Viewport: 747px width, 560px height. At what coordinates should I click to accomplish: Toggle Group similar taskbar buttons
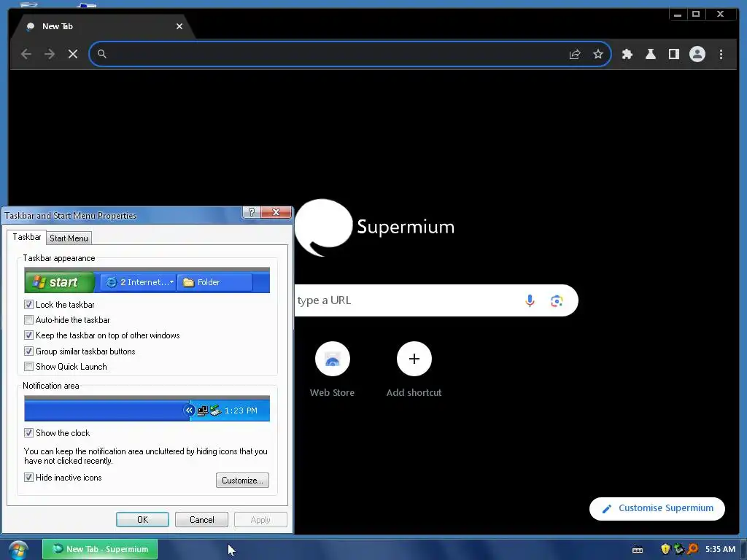tap(28, 351)
